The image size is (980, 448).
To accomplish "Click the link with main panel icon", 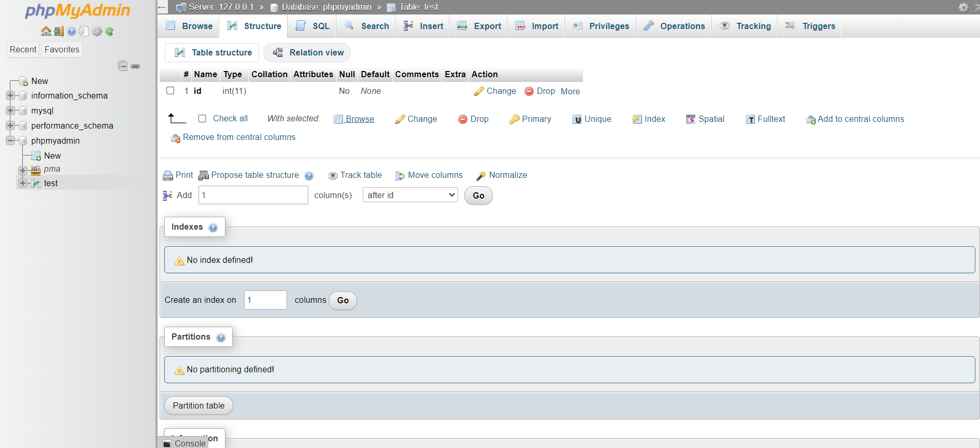I will point(135,66).
